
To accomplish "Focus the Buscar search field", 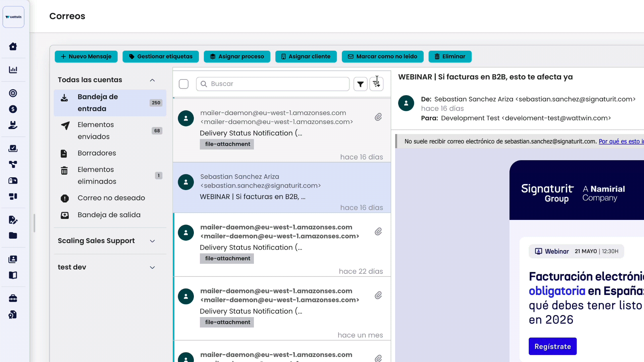I will pos(273,84).
